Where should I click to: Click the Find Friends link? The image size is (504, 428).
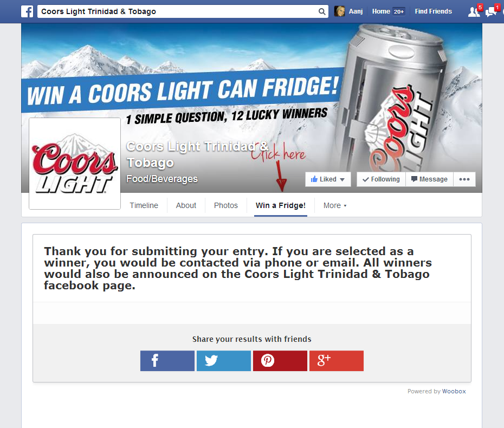coord(434,11)
